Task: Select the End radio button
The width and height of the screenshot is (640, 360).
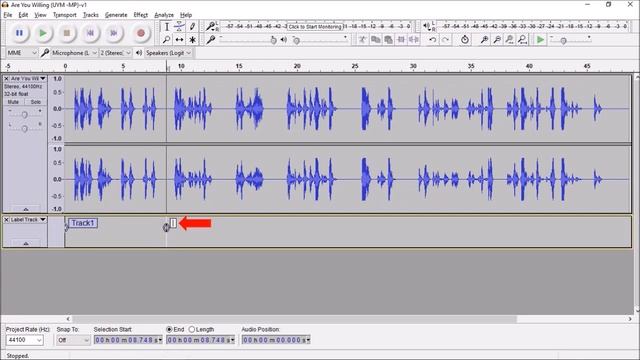Action: pos(169,329)
